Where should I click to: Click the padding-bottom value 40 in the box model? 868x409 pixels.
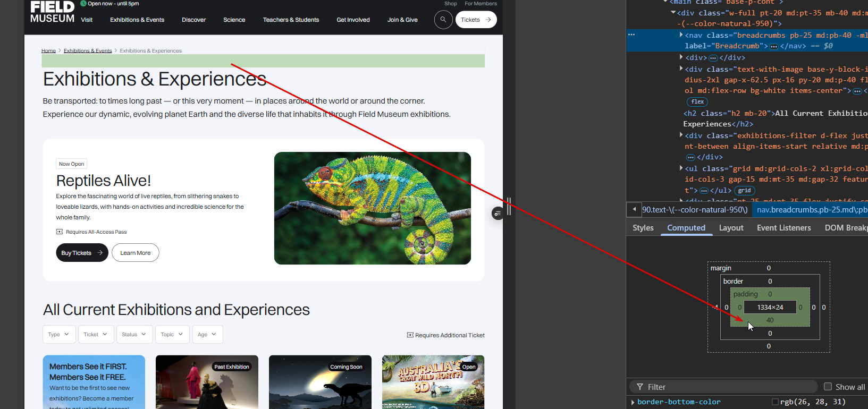point(770,320)
